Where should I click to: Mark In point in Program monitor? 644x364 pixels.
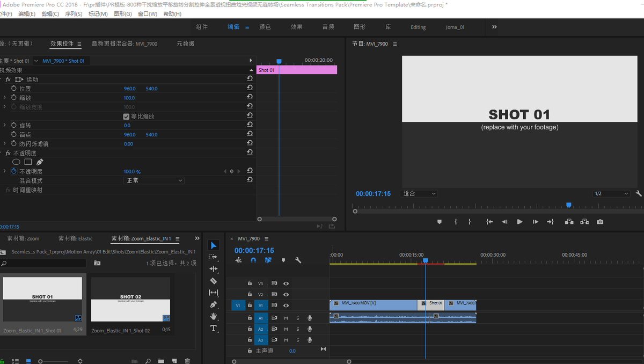click(456, 222)
